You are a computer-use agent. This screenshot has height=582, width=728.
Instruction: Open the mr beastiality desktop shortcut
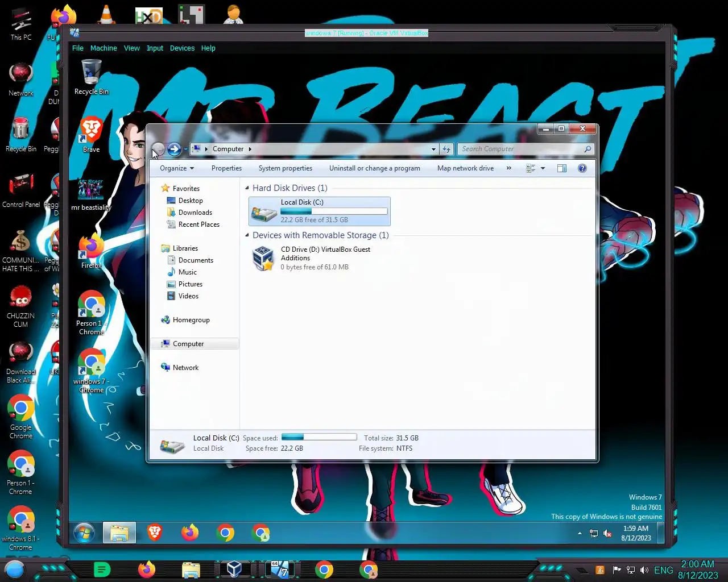(x=91, y=194)
